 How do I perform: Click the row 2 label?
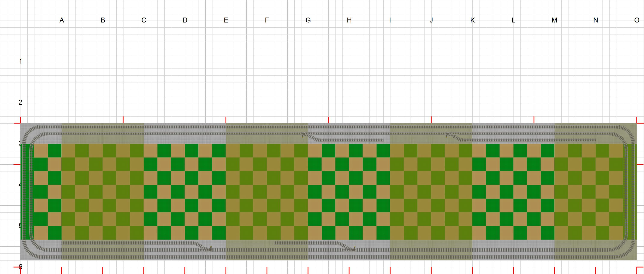click(20, 102)
